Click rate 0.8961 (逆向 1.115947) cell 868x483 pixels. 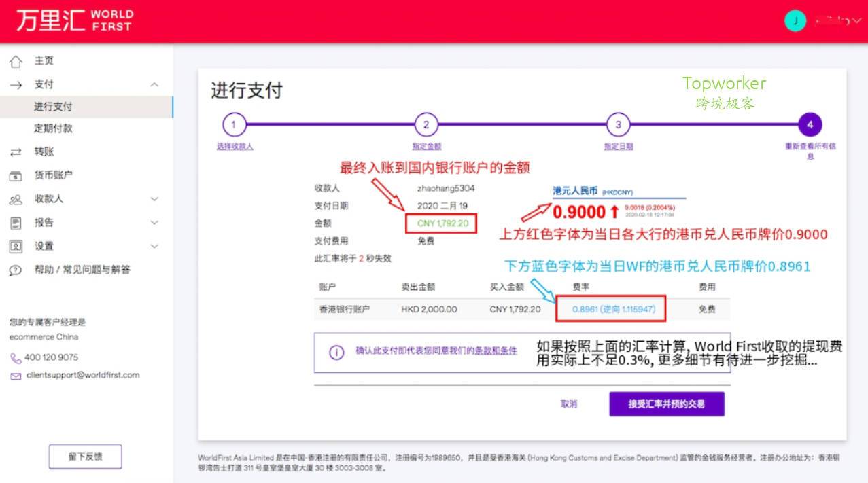point(613,309)
